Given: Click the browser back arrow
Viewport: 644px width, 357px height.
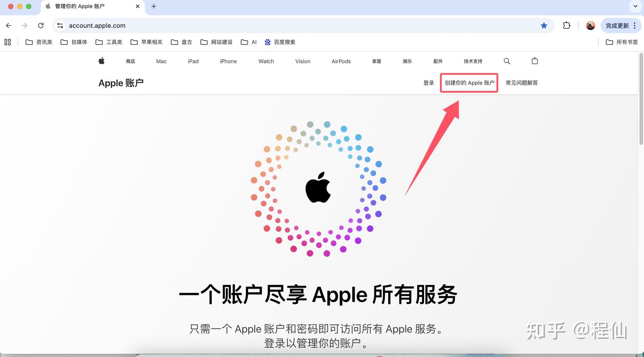Looking at the screenshot, I should [8, 25].
